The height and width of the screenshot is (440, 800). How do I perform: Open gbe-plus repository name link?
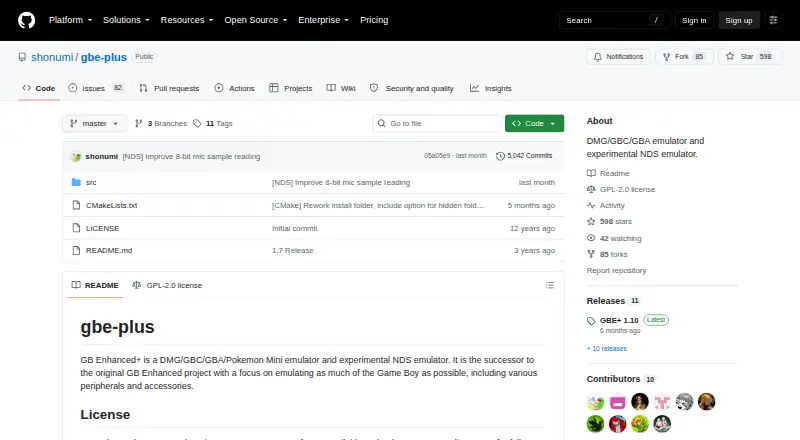tap(104, 57)
